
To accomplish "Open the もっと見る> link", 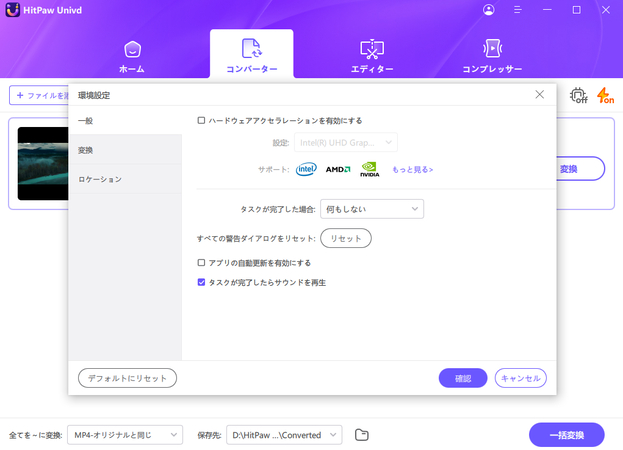I will pos(412,170).
